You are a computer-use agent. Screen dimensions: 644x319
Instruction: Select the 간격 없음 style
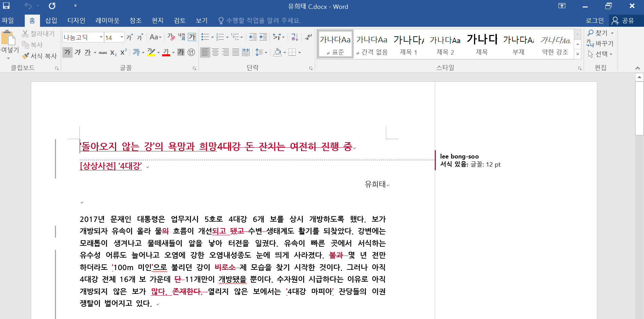[372, 44]
